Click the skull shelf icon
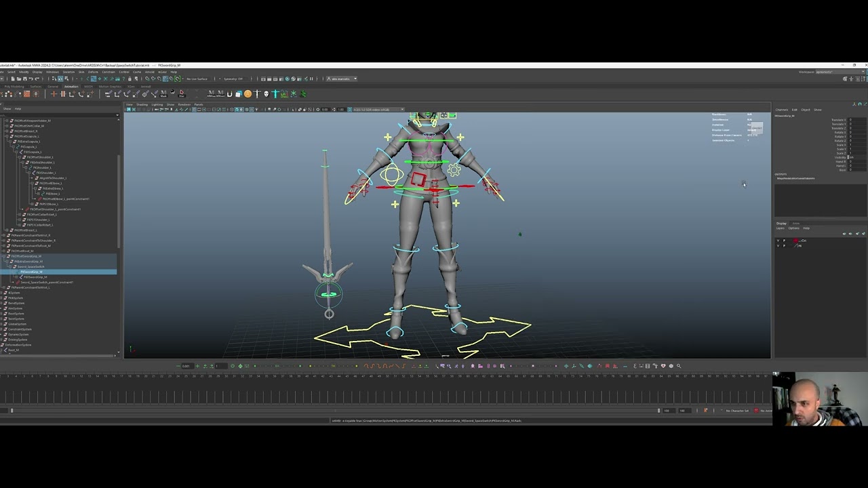The image size is (868, 488). click(x=267, y=94)
